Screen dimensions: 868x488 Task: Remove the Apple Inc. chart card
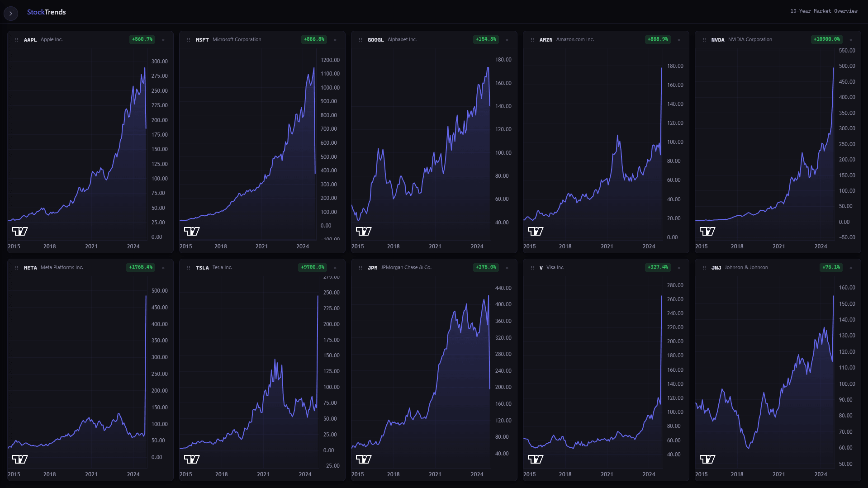163,40
